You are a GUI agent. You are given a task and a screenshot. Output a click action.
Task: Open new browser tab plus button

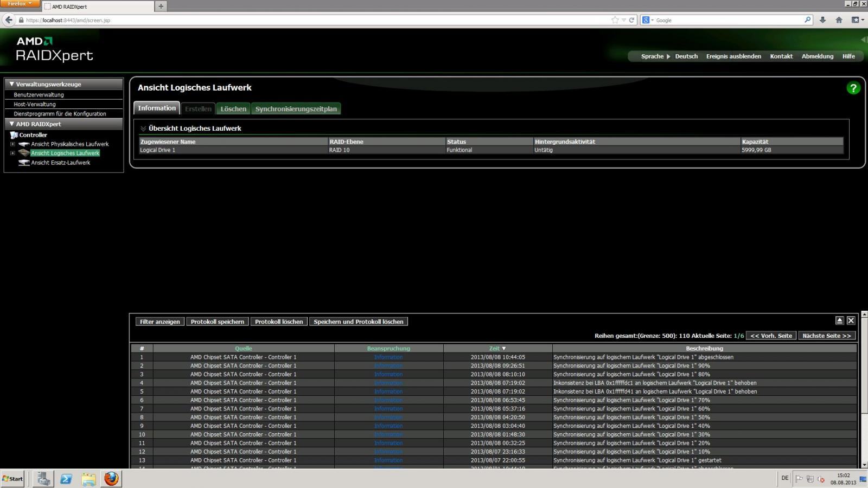coord(161,7)
